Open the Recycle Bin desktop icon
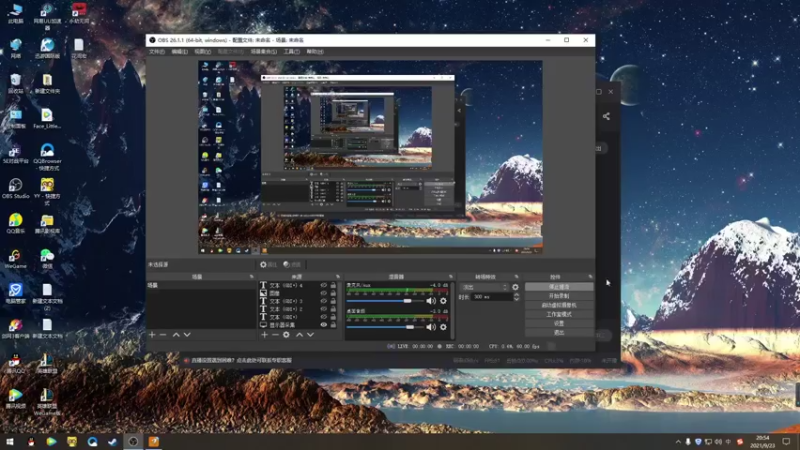 pyautogui.click(x=15, y=83)
